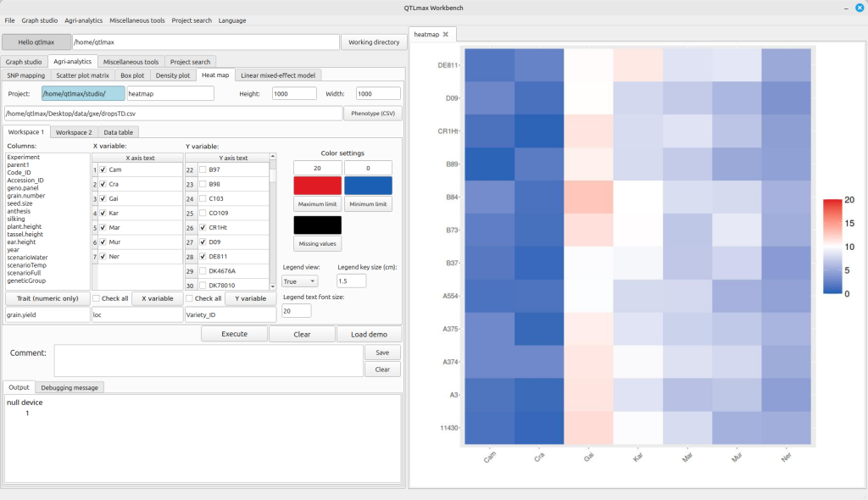This screenshot has height=500, width=868.
Task: Open the Legend view dropdown
Action: tap(300, 281)
